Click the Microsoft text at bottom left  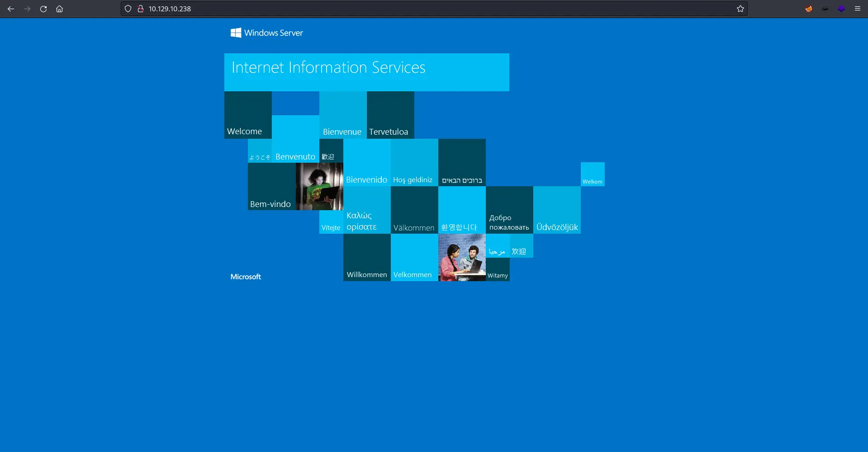(x=246, y=277)
